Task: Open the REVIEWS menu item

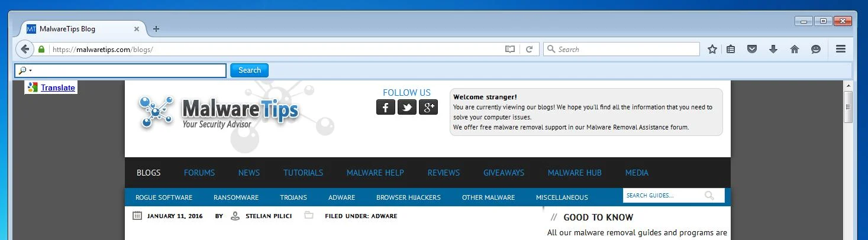Action: click(444, 173)
